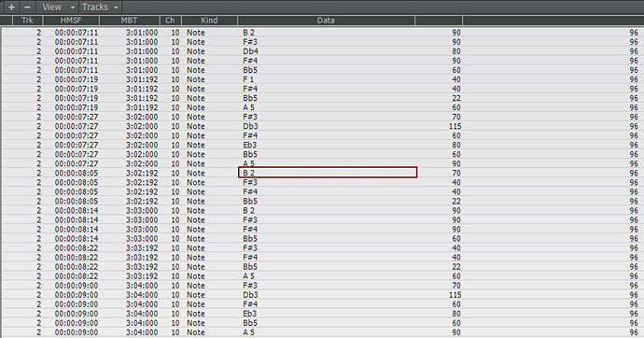Image resolution: width=644 pixels, height=338 pixels.
Task: Click HMSF time 00:00:07:19 in the F 1 row
Action: point(77,79)
